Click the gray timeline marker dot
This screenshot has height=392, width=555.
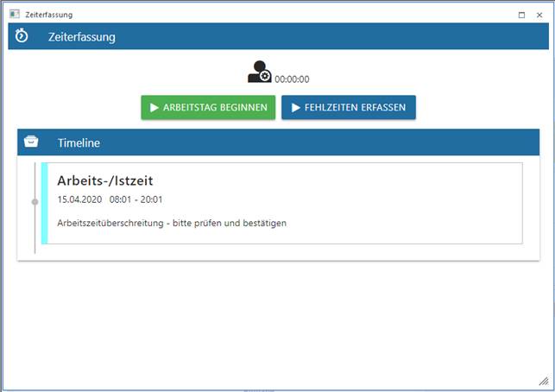click(35, 202)
